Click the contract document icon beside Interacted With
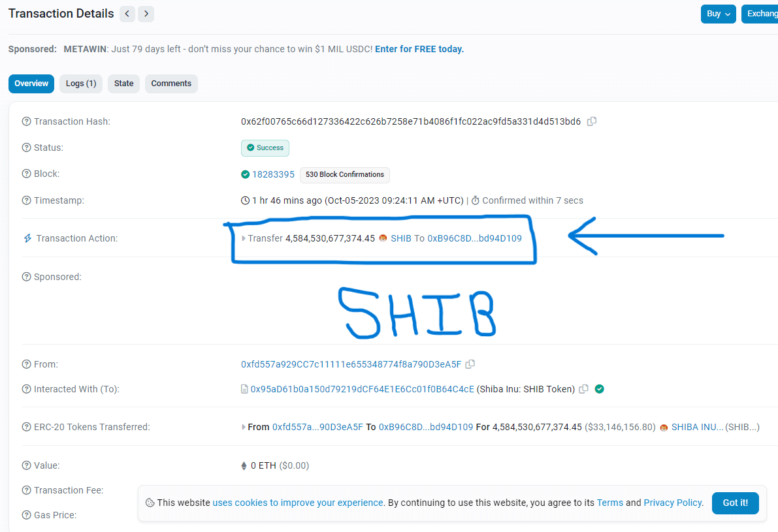Viewport: 778px width, 532px height. [x=244, y=388]
